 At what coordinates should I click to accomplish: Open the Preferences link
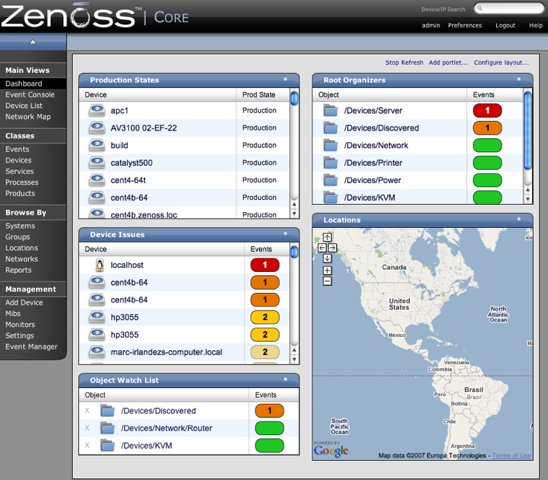tap(465, 26)
